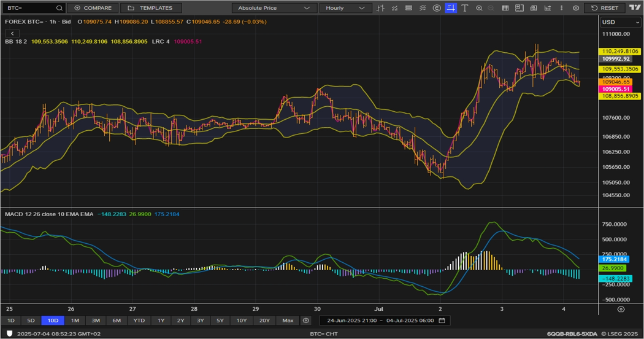This screenshot has height=339, width=644.
Task: Click the green 26.9900 MACD value tag
Action: pyautogui.click(x=612, y=268)
